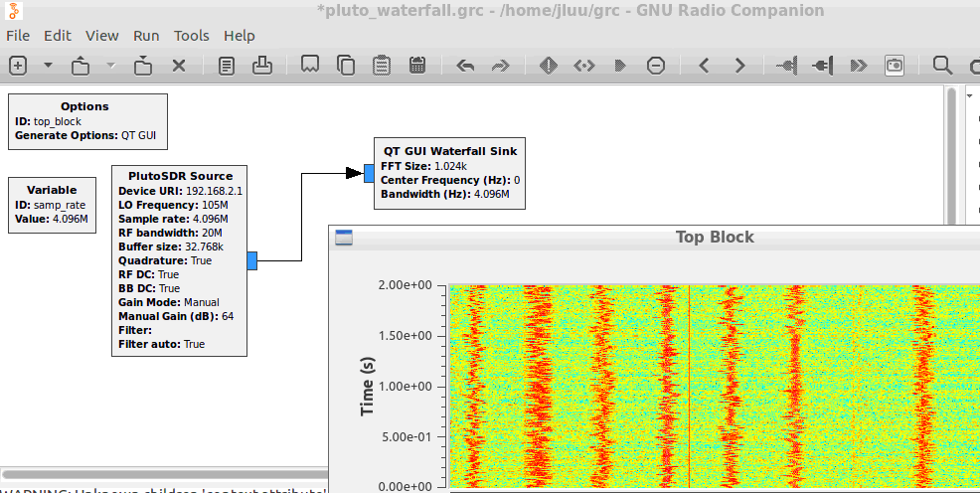Viewport: 980px width, 493px height.
Task: Toggle the variable editor panel icon
Action: [x=227, y=65]
